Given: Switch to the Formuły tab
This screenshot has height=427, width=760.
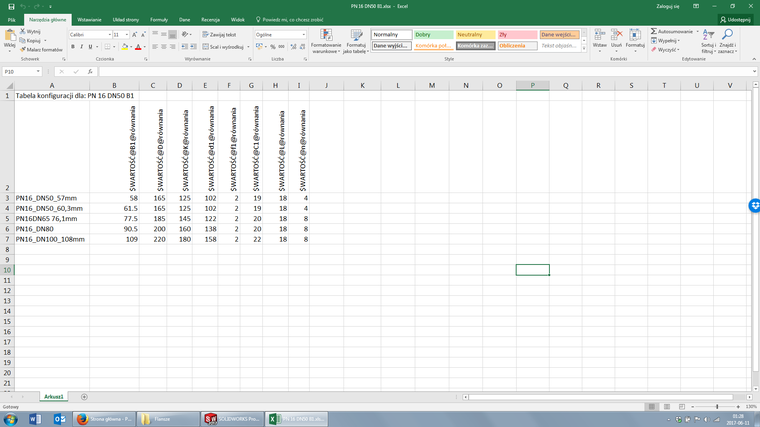Looking at the screenshot, I should pyautogui.click(x=159, y=20).
